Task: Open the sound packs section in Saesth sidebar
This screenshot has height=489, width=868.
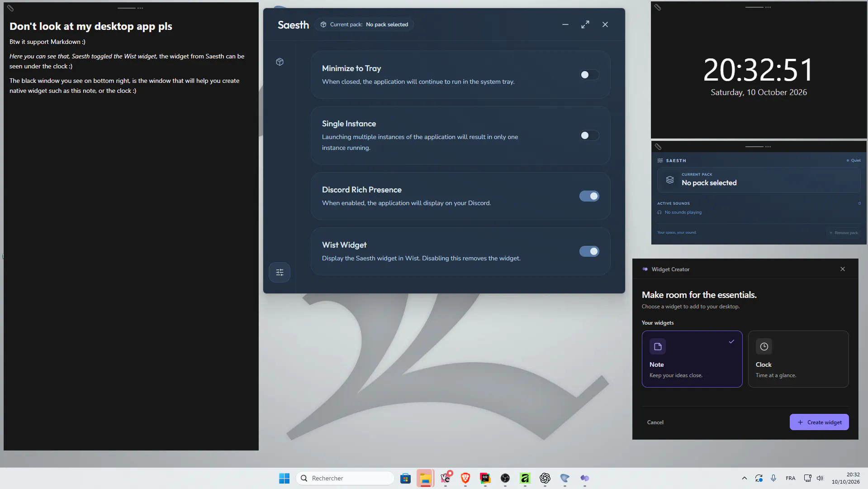Action: pos(280,62)
